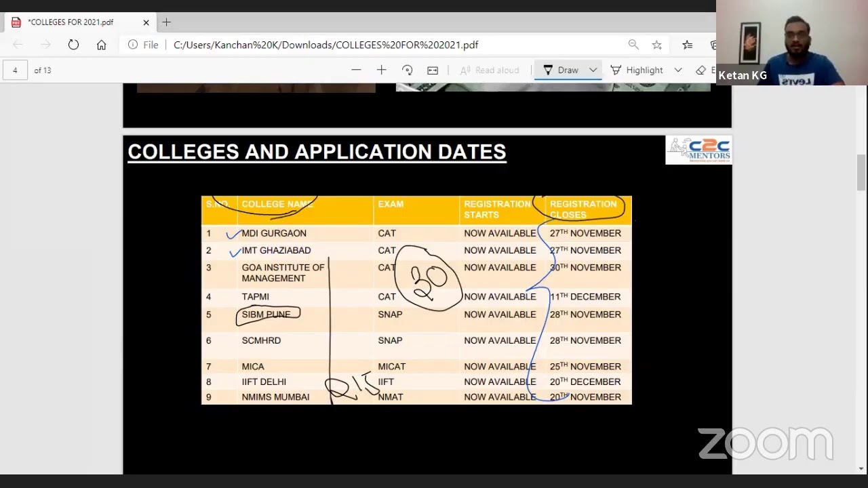Image resolution: width=868 pixels, height=488 pixels.
Task: Zoom in on the PDF
Action: (381, 70)
